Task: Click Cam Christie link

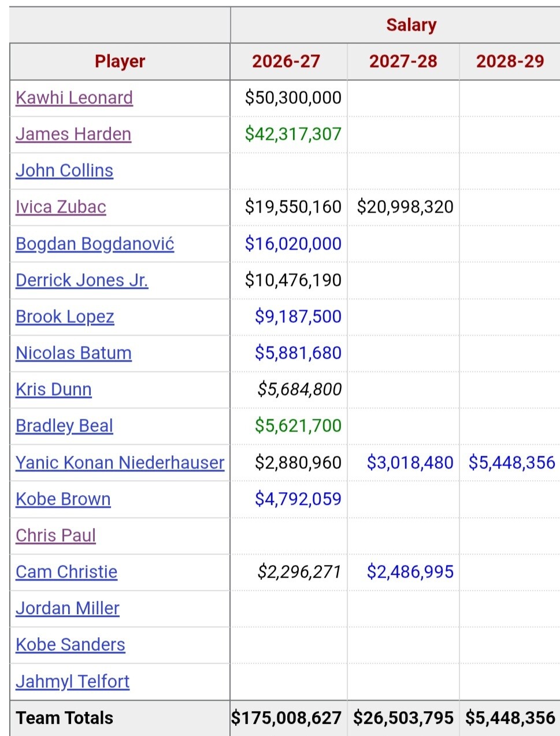Action: [66, 572]
